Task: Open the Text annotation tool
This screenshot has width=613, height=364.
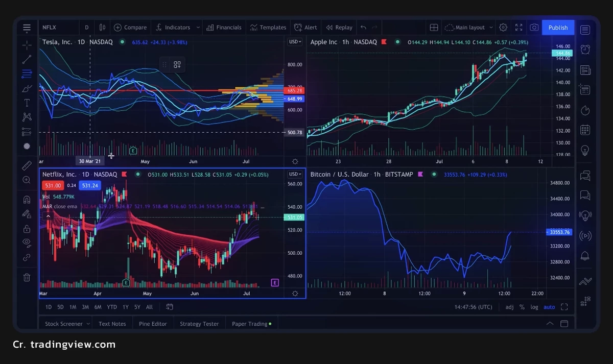Action: pyautogui.click(x=27, y=102)
